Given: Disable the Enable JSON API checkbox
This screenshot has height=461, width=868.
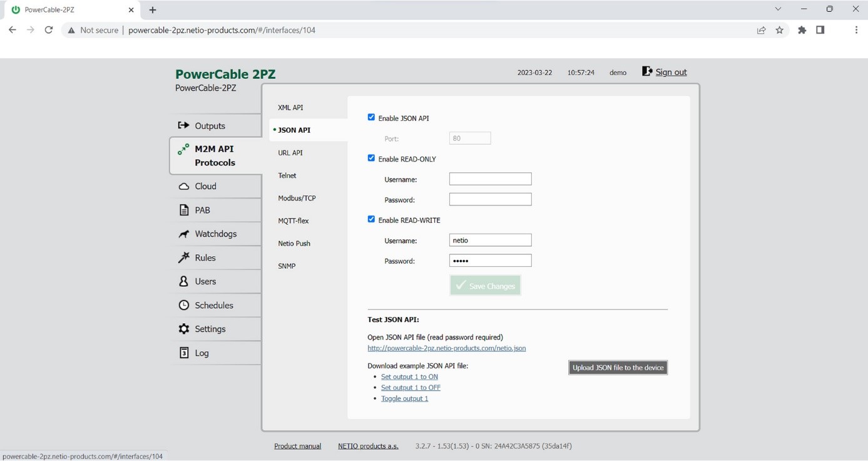Looking at the screenshot, I should point(371,117).
